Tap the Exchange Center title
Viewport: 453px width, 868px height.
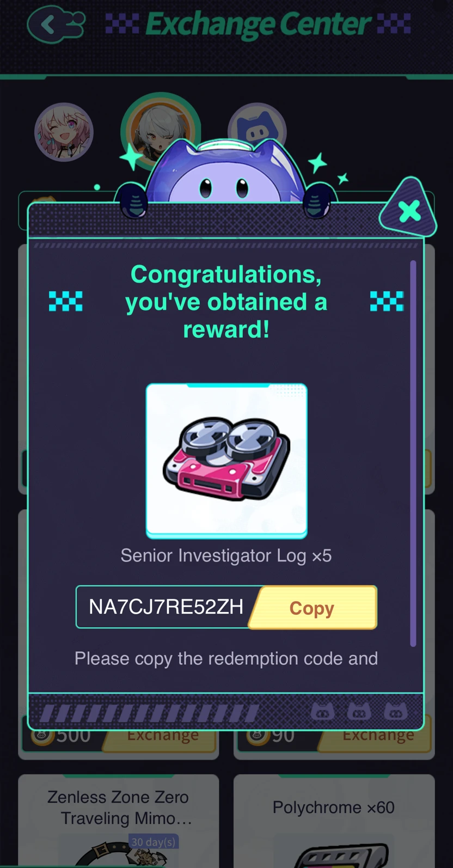pyautogui.click(x=259, y=25)
